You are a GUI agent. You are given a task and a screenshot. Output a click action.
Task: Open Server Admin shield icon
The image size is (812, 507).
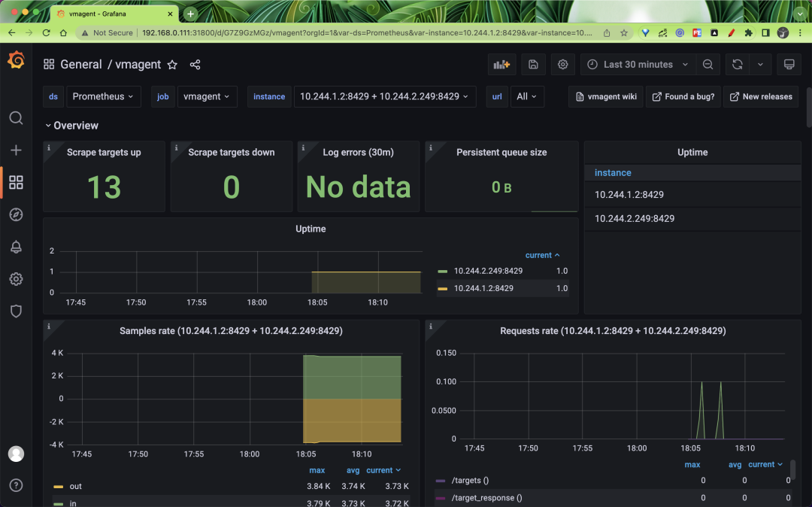point(16,311)
